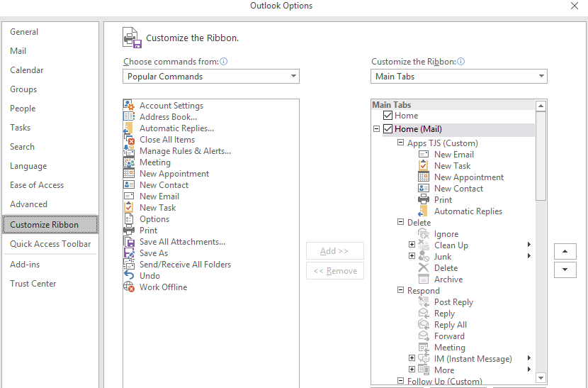Click the Save All Attachments icon
The image size is (588, 388).
click(x=129, y=241)
